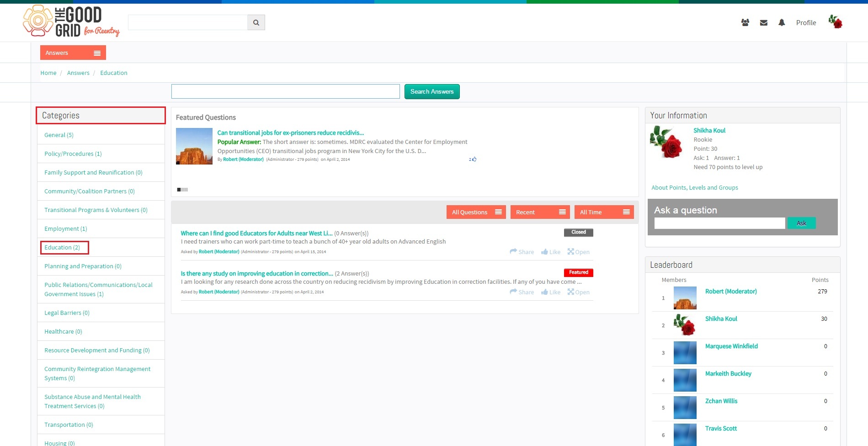The width and height of the screenshot is (868, 446).
Task: Select the Employment (1) category
Action: coord(65,228)
